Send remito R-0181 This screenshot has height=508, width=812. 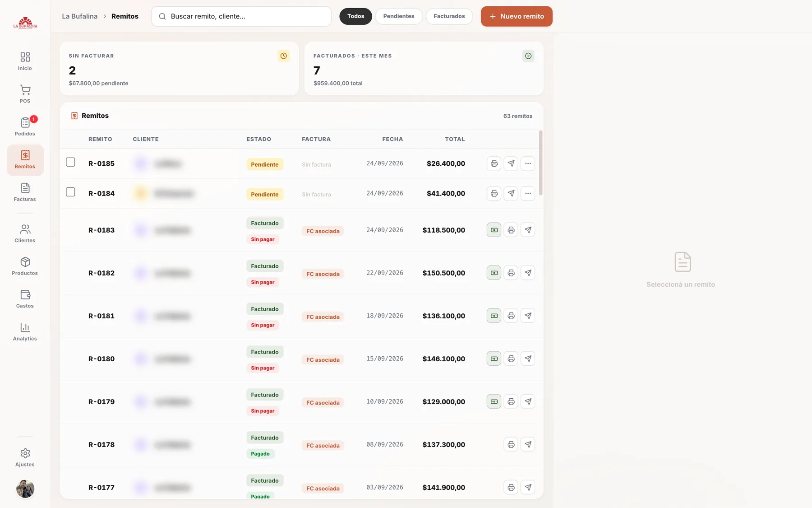[528, 316]
